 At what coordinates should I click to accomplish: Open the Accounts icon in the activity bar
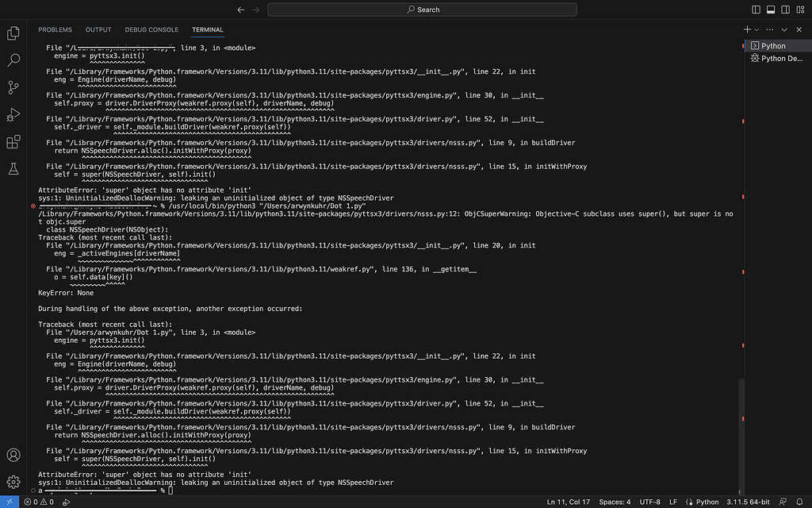pyautogui.click(x=13, y=455)
